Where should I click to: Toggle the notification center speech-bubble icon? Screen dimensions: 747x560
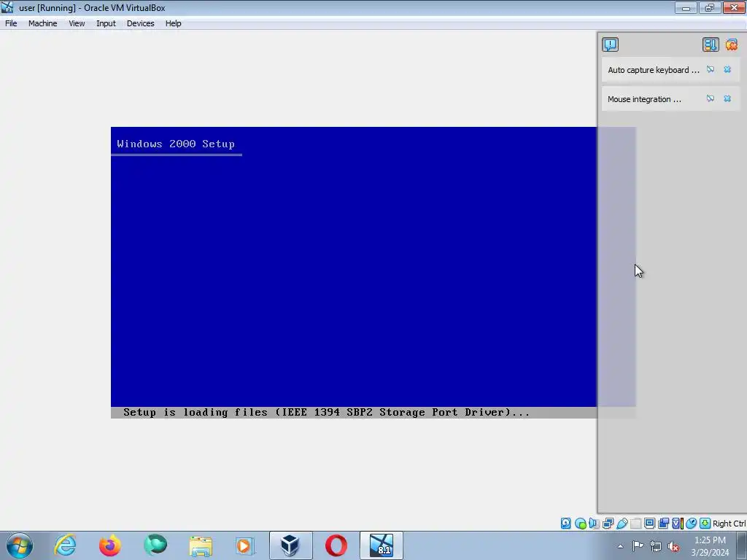611,44
